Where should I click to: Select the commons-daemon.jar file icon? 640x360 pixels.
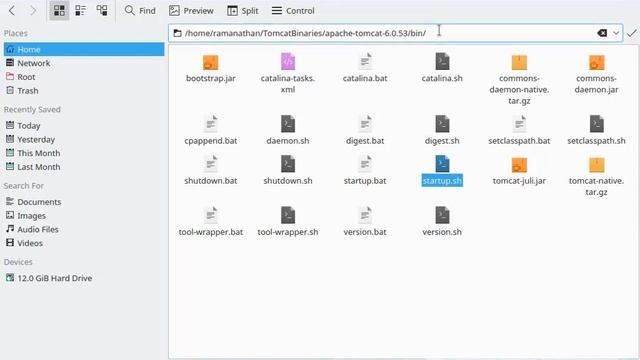tap(596, 62)
